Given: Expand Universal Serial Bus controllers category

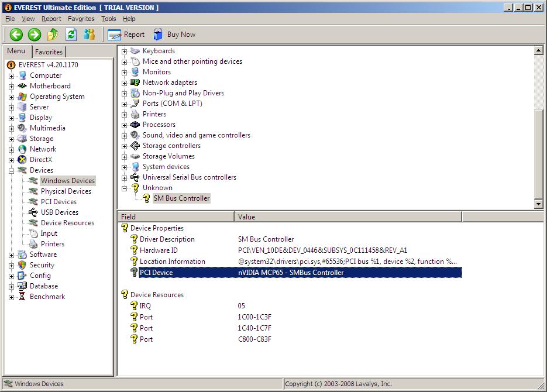Looking at the screenshot, I should pyautogui.click(x=124, y=178).
